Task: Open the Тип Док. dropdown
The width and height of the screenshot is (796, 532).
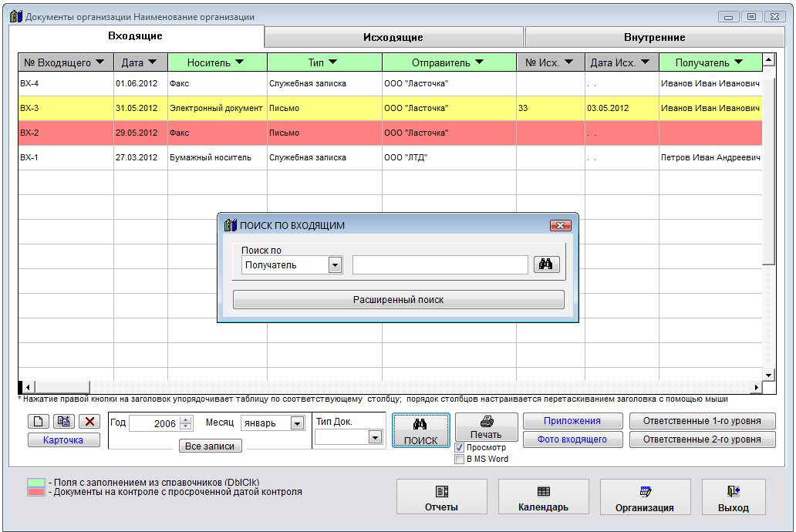Action: click(x=375, y=437)
